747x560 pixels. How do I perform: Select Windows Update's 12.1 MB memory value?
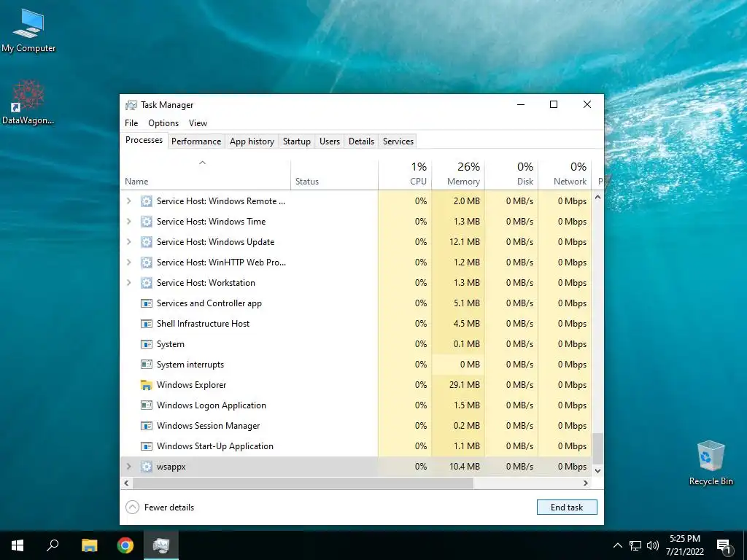[x=465, y=242]
